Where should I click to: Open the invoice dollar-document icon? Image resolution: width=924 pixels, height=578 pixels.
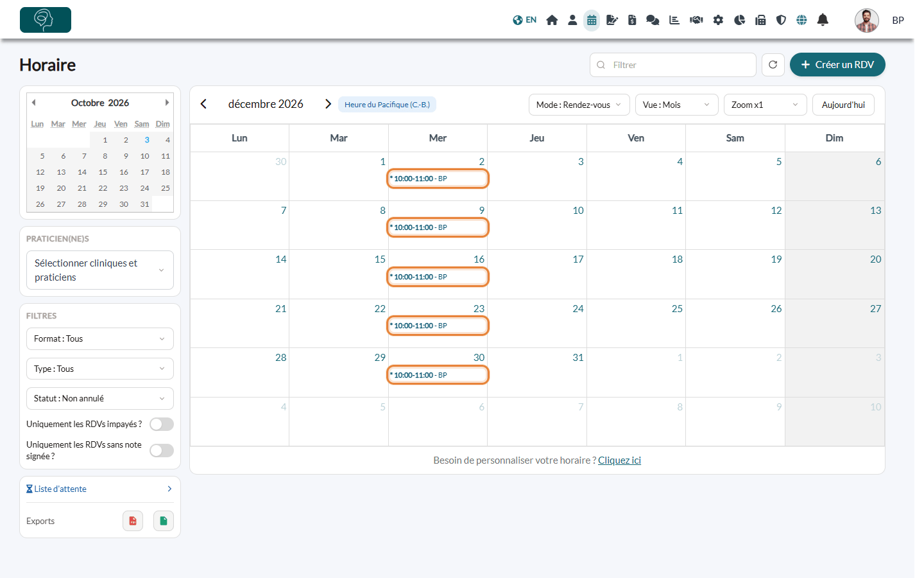[632, 20]
